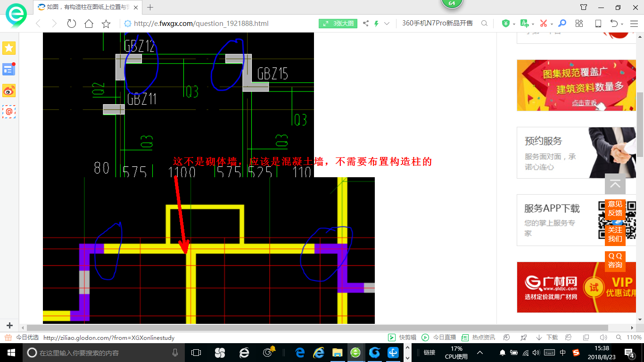The image size is (644, 362).
Task: Open a new tab with plus button
Action: 150,8
